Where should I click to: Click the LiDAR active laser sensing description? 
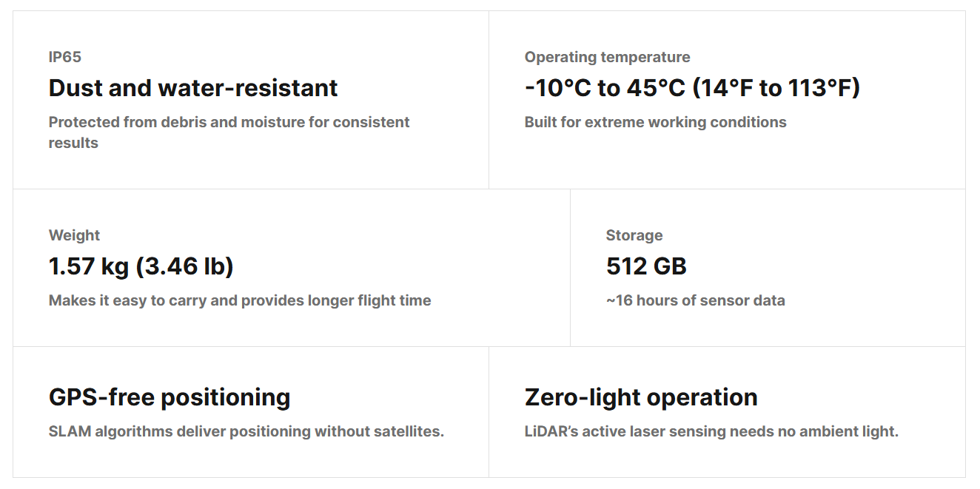click(711, 431)
